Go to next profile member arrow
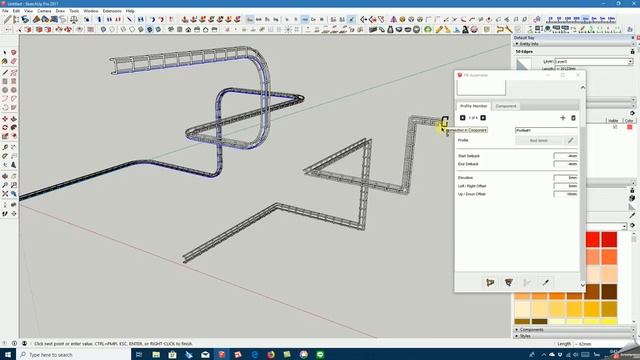 pyautogui.click(x=483, y=118)
